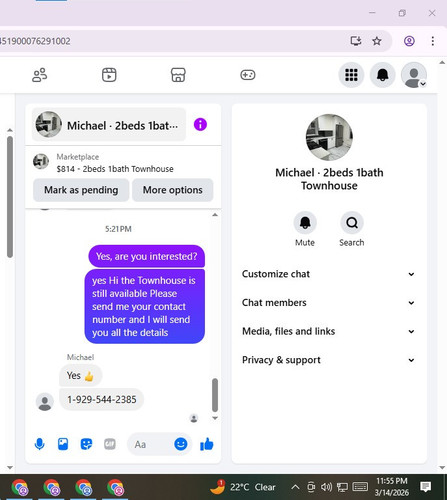Open the volume speaker tray icon
The image size is (447, 500).
(326, 487)
